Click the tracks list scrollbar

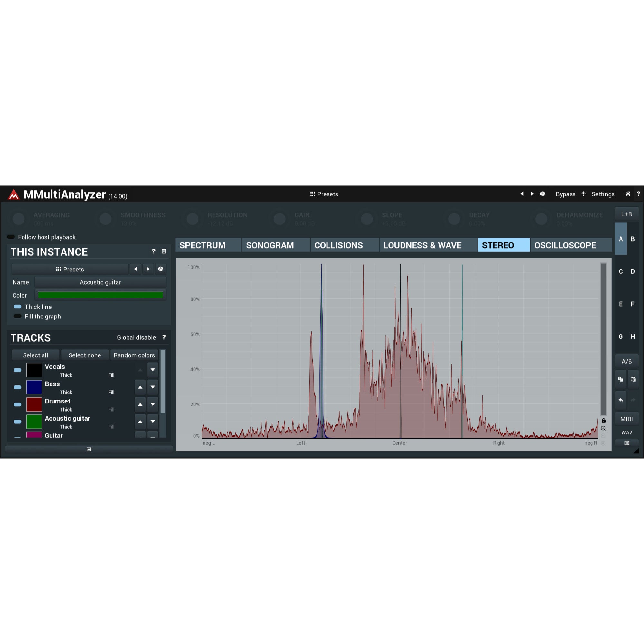click(x=163, y=382)
